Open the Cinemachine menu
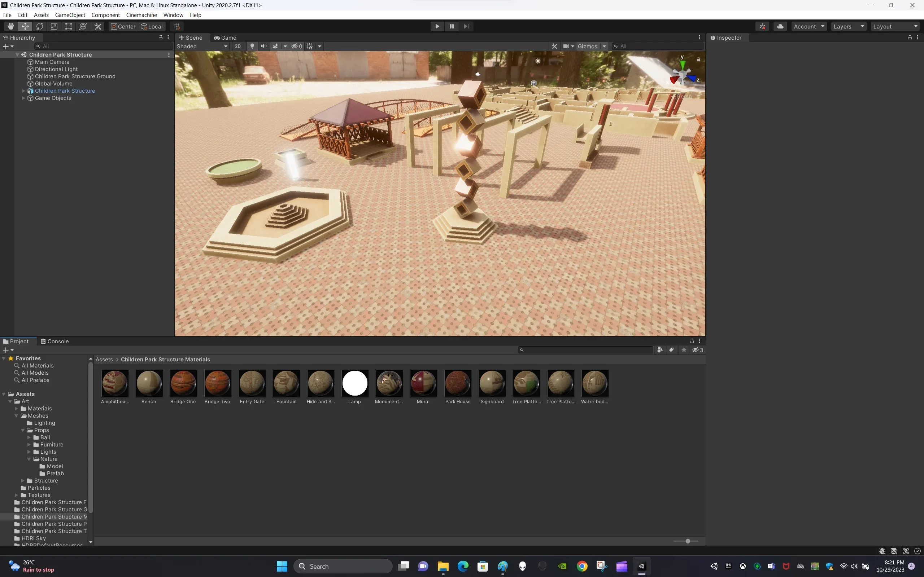Screen dimensions: 924x577 pos(141,15)
